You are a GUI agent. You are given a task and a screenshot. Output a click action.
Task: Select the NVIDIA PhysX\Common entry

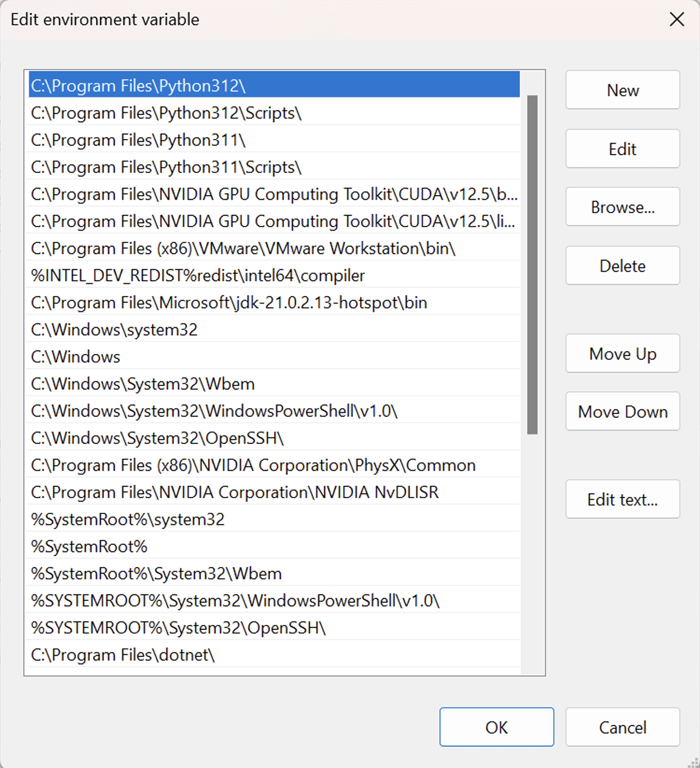coord(274,465)
